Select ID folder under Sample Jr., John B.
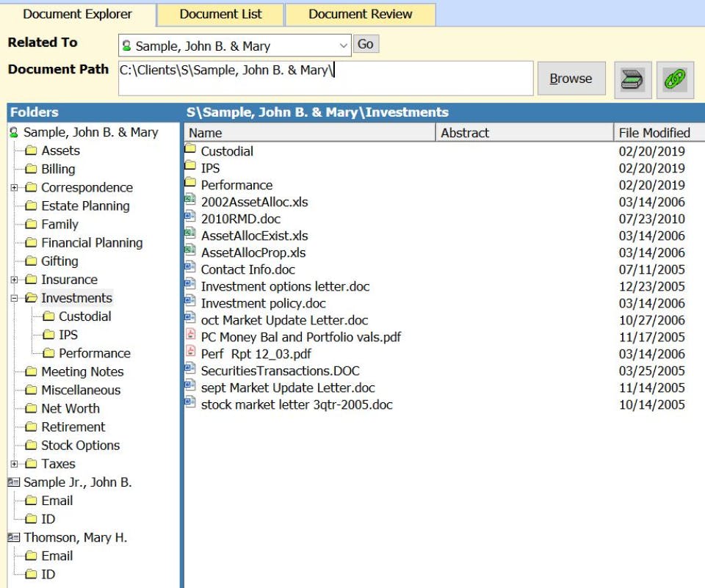This screenshot has width=705, height=588. click(48, 519)
